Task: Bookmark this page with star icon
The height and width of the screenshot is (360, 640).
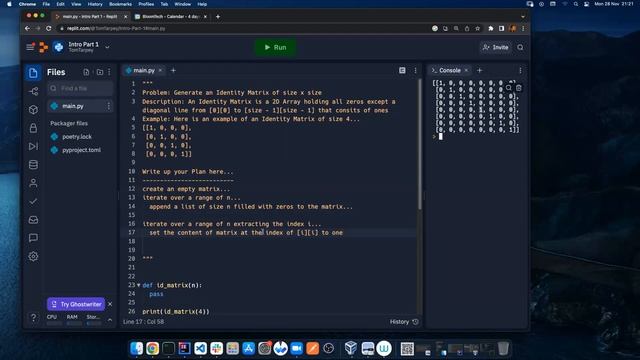Action: click(x=478, y=28)
